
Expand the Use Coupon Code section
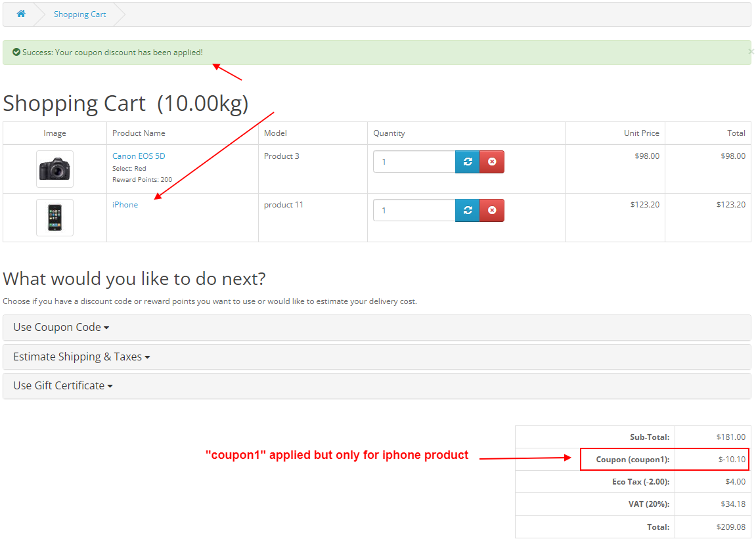tap(60, 326)
